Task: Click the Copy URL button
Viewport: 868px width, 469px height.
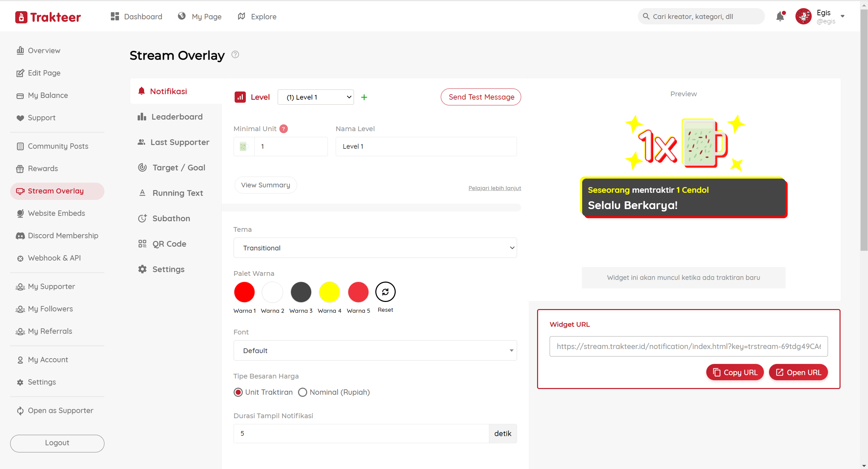Action: pyautogui.click(x=735, y=372)
